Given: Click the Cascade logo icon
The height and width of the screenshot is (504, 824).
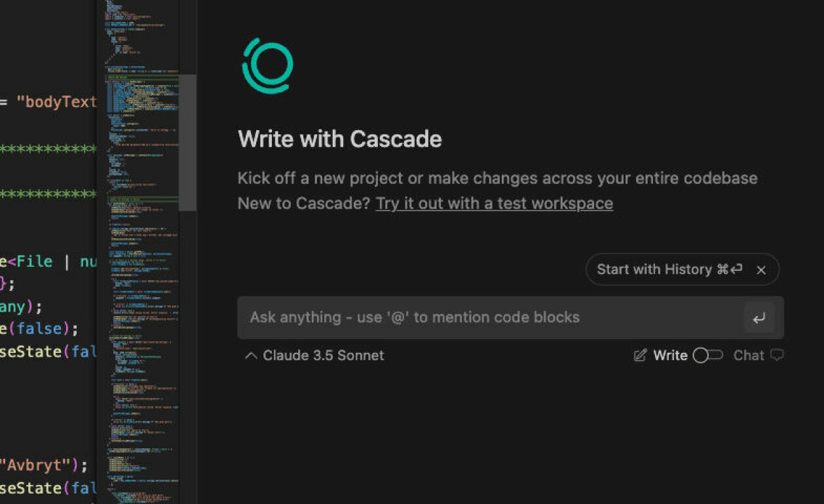Looking at the screenshot, I should click(x=267, y=65).
